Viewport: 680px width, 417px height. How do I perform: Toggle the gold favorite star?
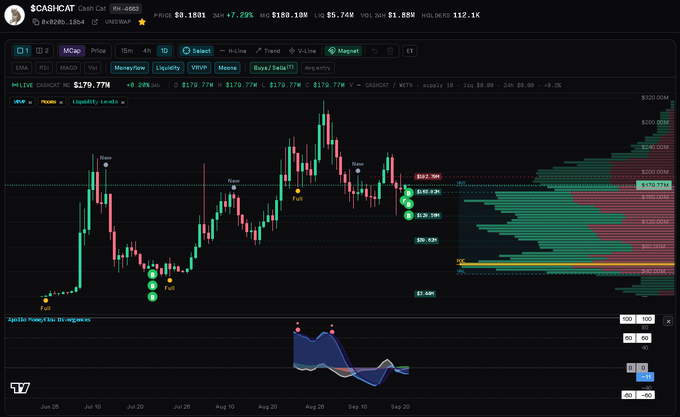click(x=142, y=22)
